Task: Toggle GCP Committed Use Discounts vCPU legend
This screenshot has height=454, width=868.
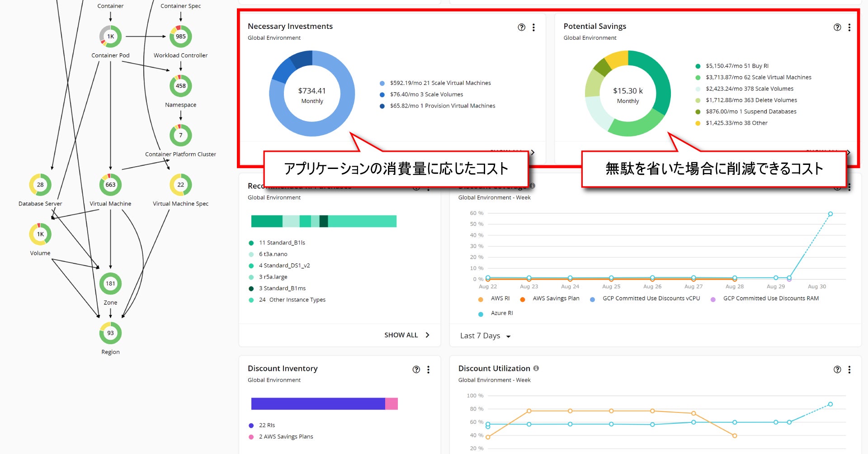Action: (651, 299)
